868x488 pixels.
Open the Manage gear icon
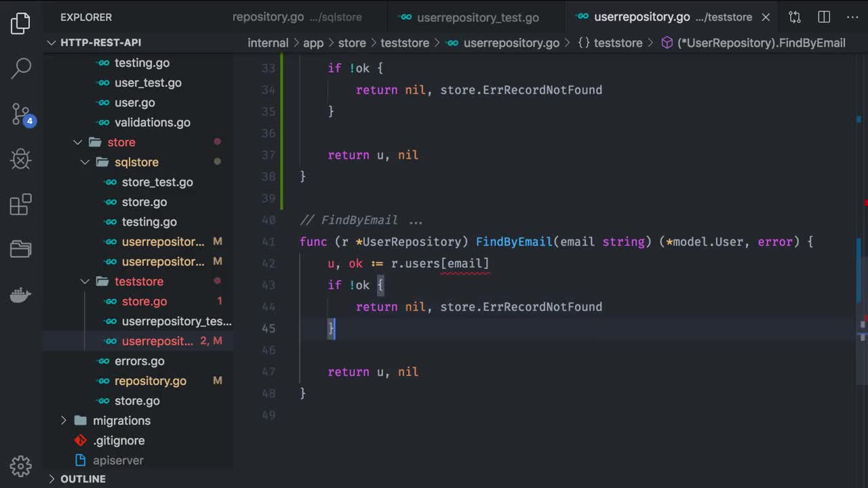(x=20, y=466)
